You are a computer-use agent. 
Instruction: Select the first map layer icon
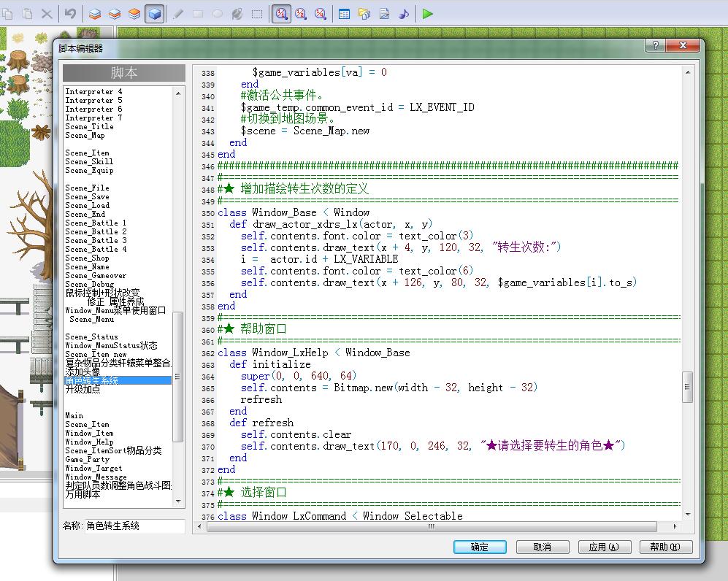click(x=95, y=14)
